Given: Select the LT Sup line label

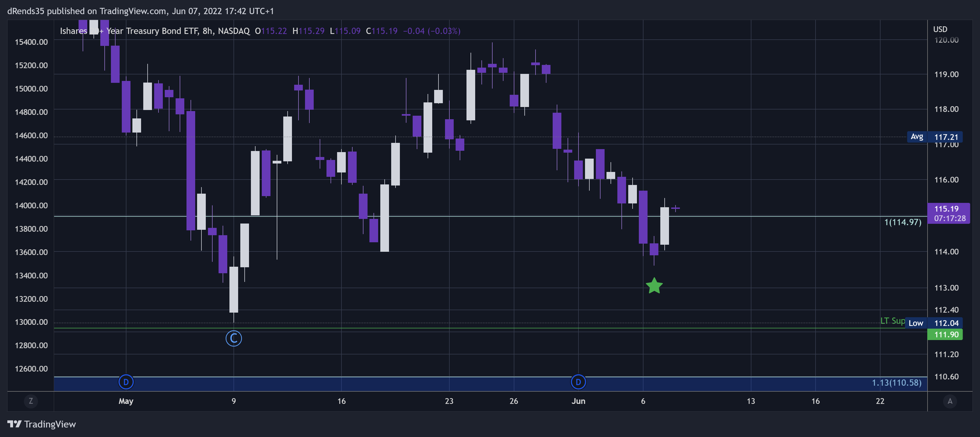Looking at the screenshot, I should tap(892, 321).
